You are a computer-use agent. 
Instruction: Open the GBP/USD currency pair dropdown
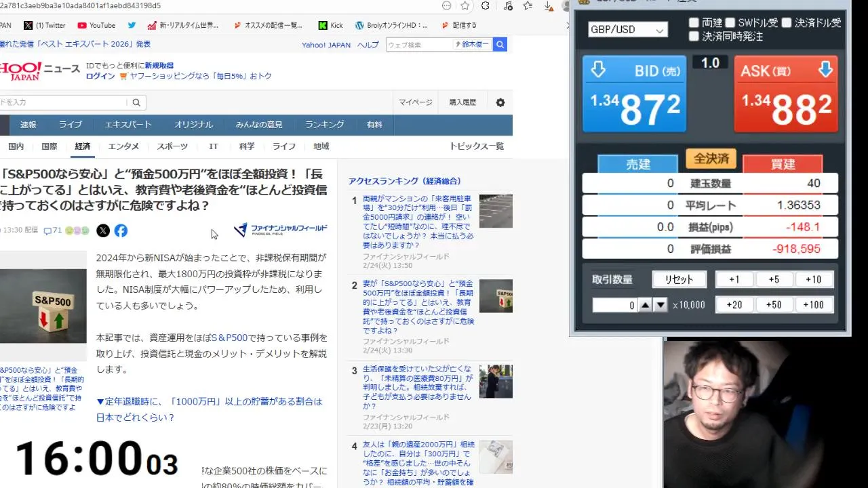click(x=627, y=30)
